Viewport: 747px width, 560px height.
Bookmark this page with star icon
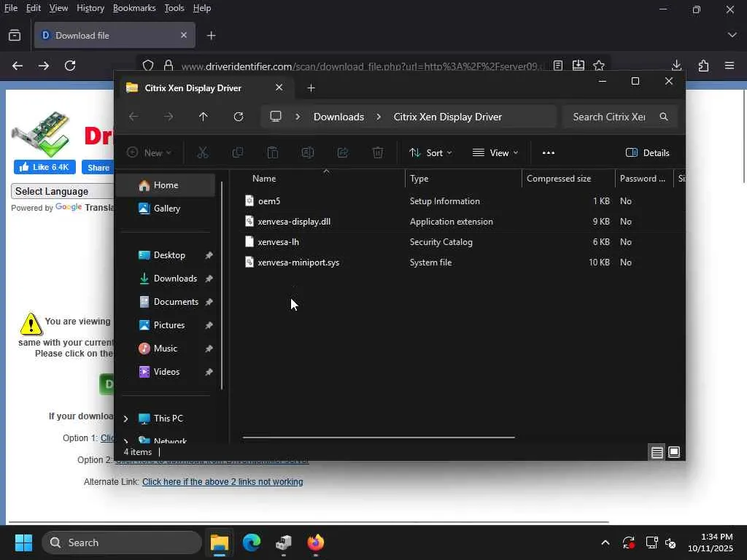point(599,65)
